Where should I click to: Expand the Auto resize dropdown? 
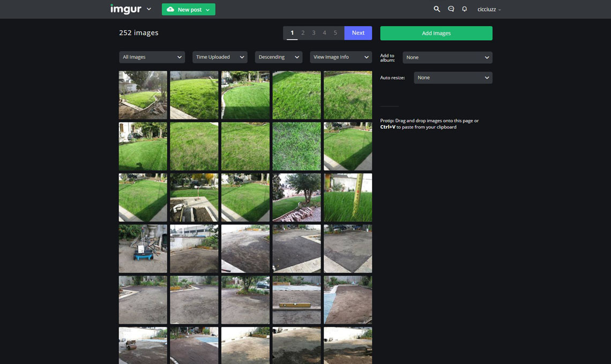pos(453,78)
